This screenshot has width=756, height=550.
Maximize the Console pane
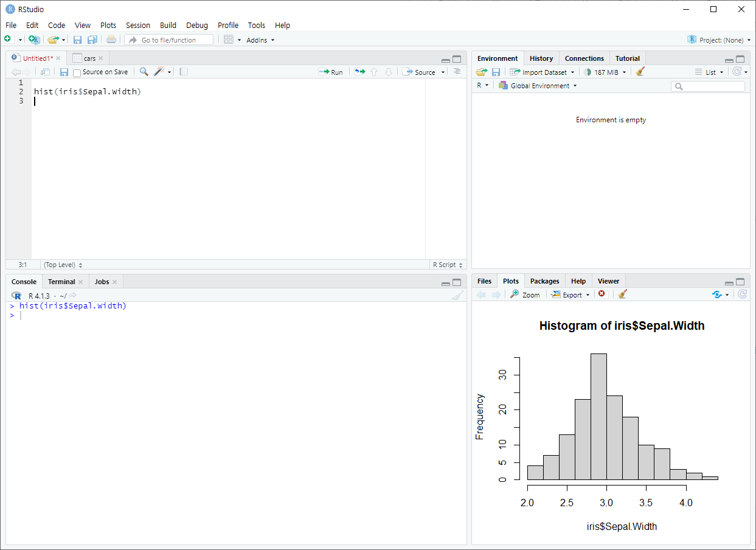tap(457, 282)
